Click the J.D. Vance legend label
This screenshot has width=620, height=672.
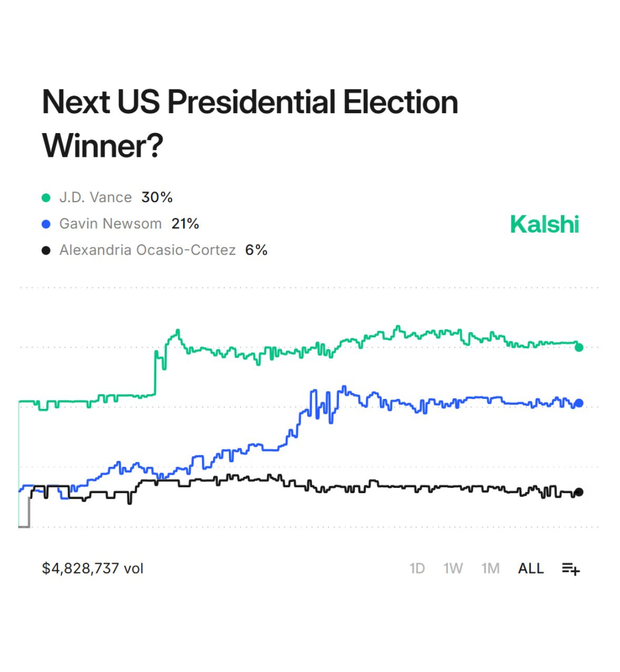[x=95, y=197]
